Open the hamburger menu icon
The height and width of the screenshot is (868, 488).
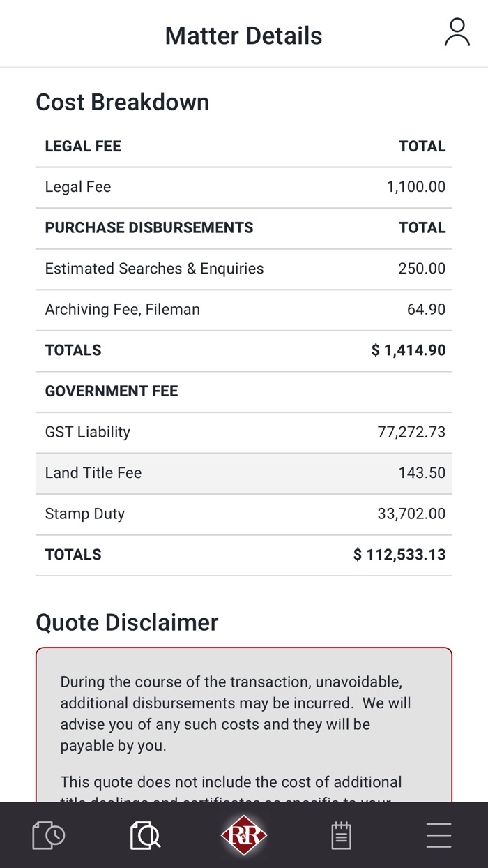pos(439,835)
